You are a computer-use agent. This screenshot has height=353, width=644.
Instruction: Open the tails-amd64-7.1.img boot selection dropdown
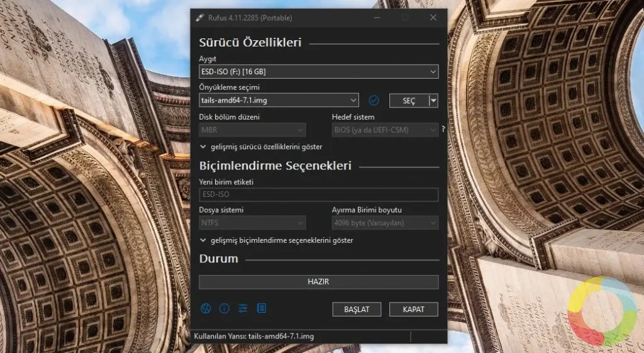(x=279, y=100)
